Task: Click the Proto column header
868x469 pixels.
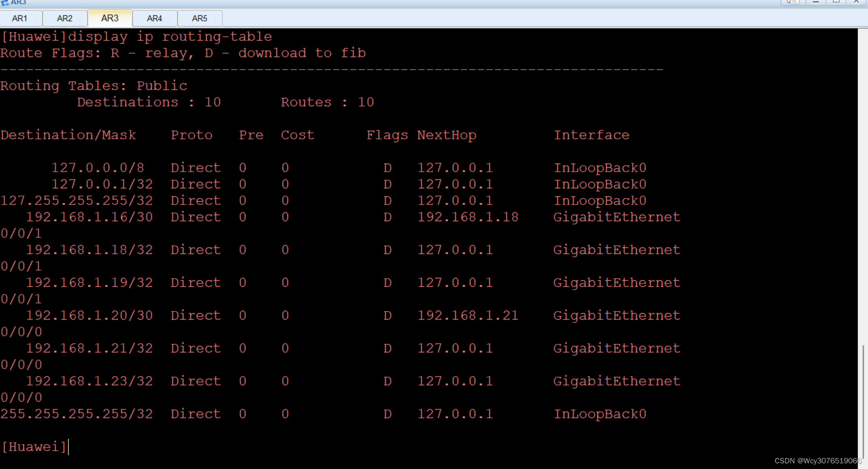Action: tap(192, 135)
